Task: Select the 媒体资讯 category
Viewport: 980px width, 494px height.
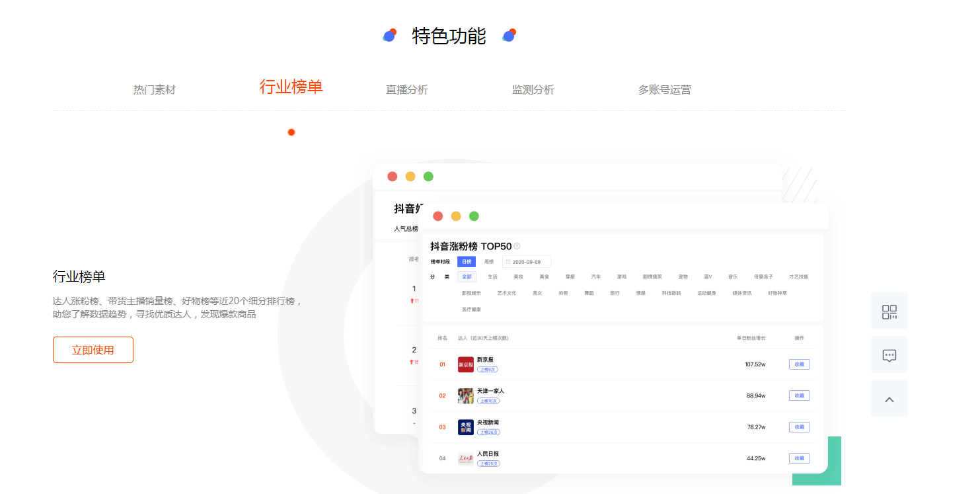Action: click(742, 293)
